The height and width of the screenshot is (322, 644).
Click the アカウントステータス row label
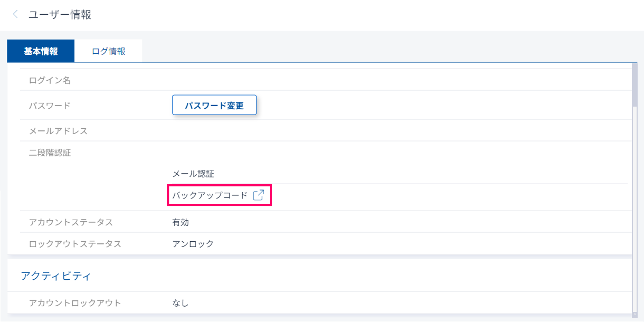pos(71,222)
